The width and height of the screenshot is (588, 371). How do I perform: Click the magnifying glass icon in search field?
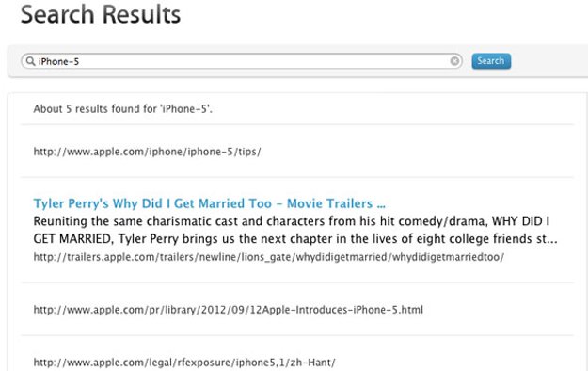tap(30, 61)
